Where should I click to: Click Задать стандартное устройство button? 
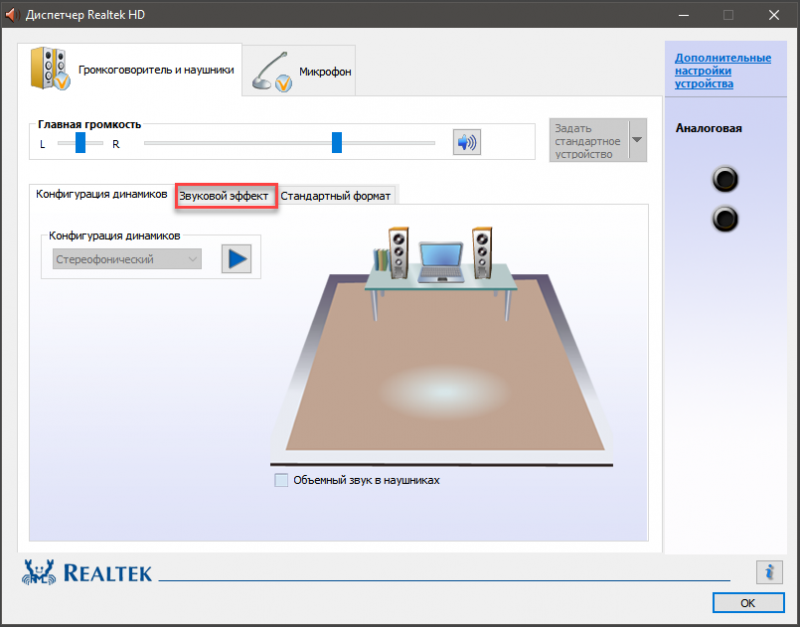(589, 141)
